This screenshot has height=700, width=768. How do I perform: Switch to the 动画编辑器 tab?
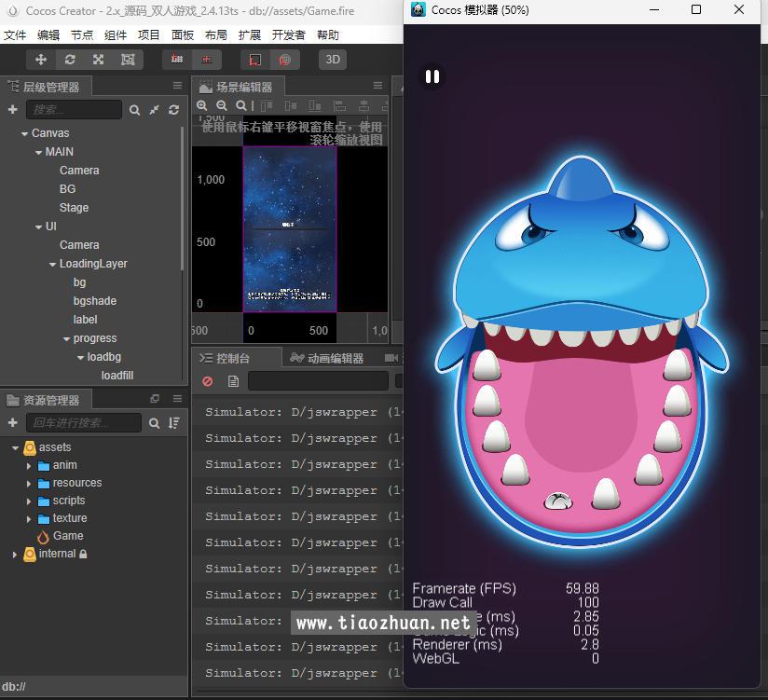334,358
